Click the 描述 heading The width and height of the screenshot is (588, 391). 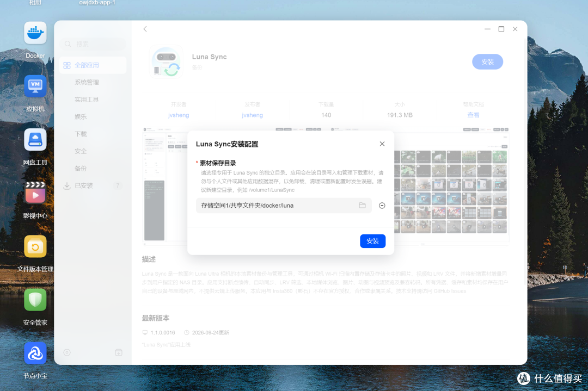pos(149,259)
